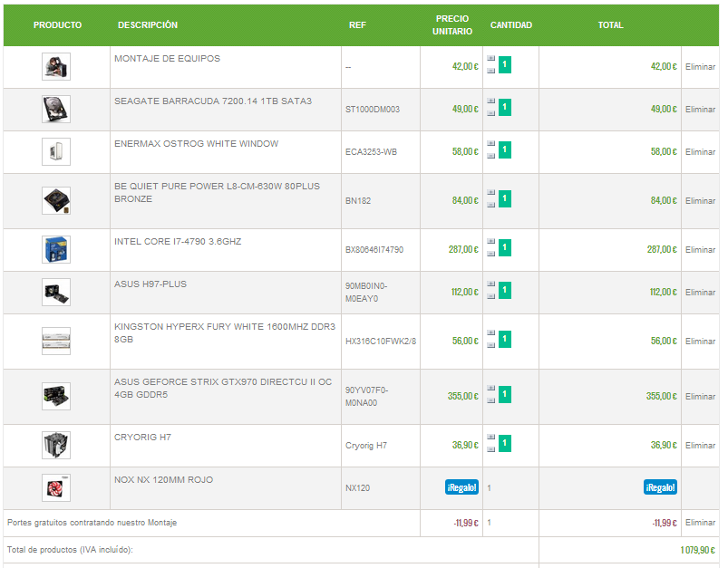728x568 pixels.
Task: Open the Seagate Barracuda hard drive thumbnail
Action: [x=56, y=109]
